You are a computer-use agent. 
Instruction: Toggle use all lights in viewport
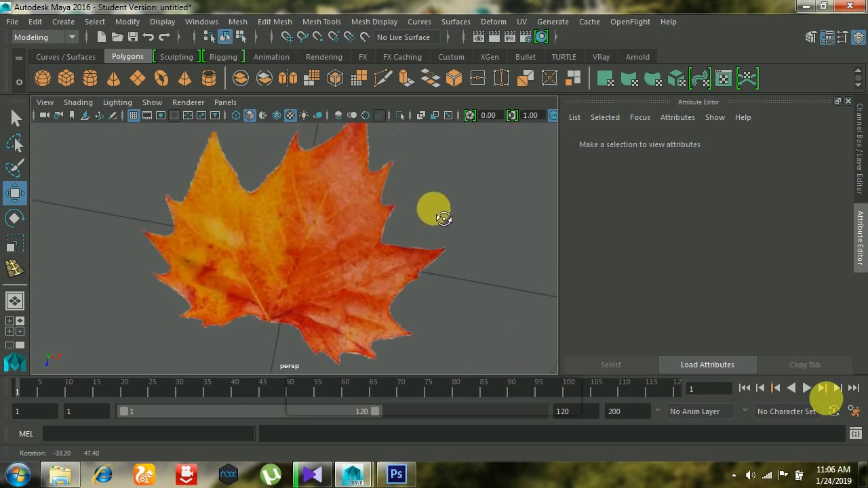pyautogui.click(x=304, y=115)
